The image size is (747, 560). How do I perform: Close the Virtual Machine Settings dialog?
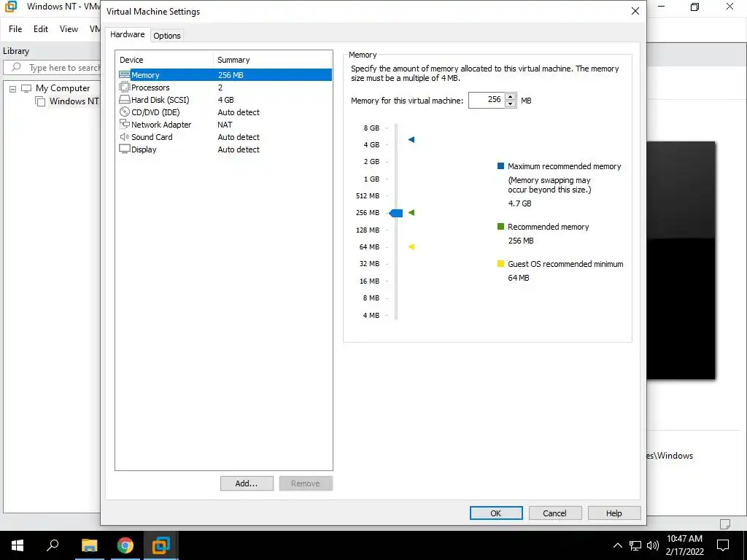(x=635, y=11)
